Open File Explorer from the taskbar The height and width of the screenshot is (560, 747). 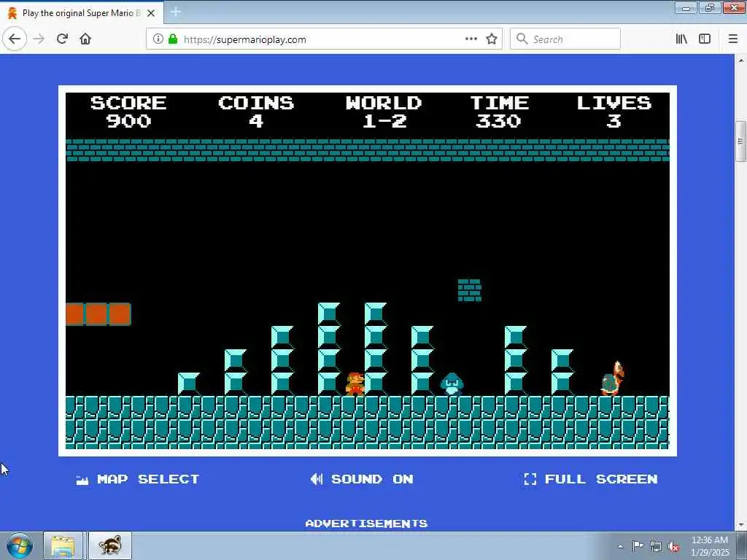click(63, 545)
